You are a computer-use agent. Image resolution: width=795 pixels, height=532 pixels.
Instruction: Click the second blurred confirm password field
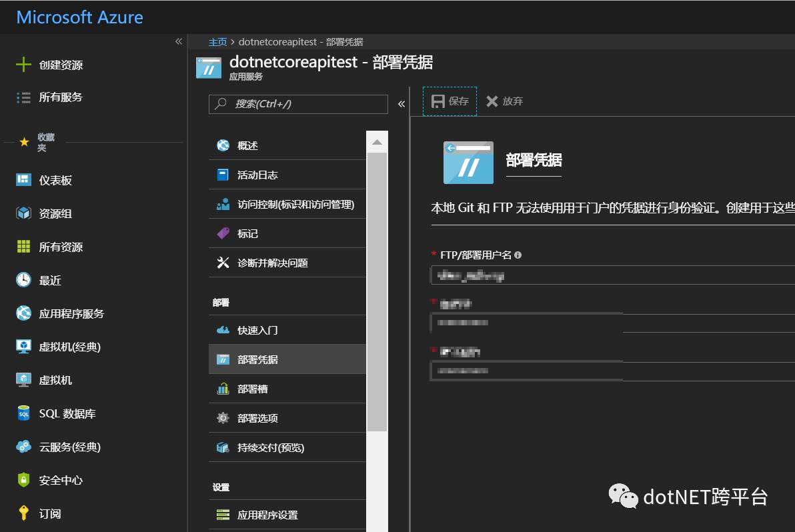tap(612, 371)
